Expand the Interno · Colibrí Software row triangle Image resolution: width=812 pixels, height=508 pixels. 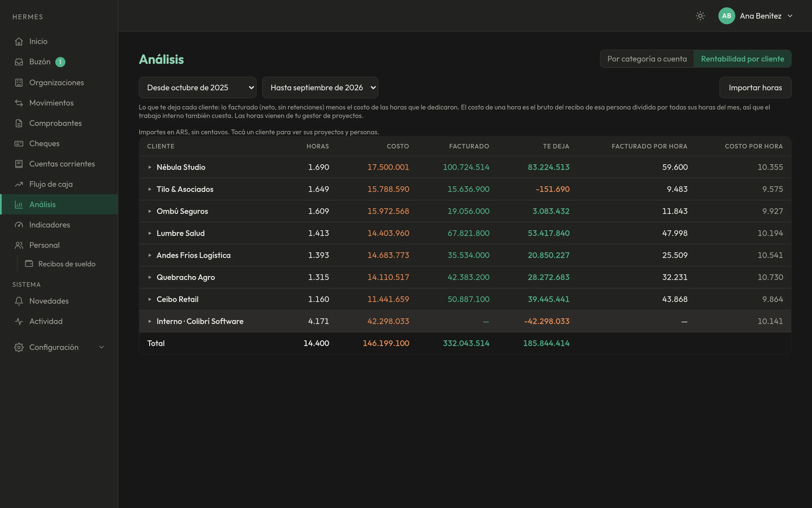tap(150, 321)
